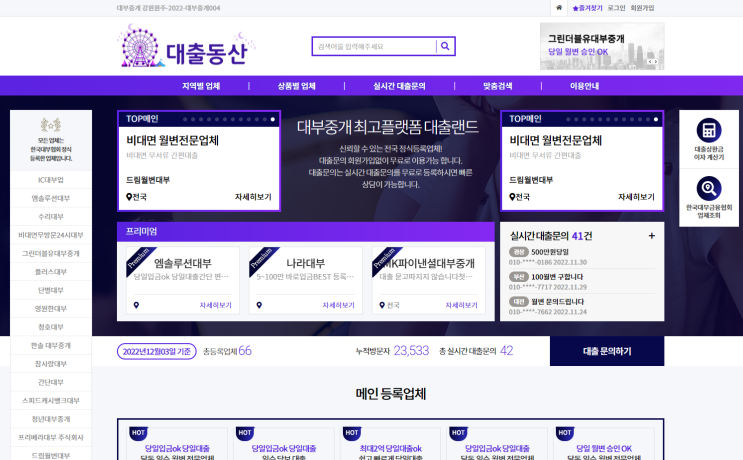Viewport: 743px width, 460px height.
Task: Expand 실시간대출문의 with the plus icon
Action: 652,235
